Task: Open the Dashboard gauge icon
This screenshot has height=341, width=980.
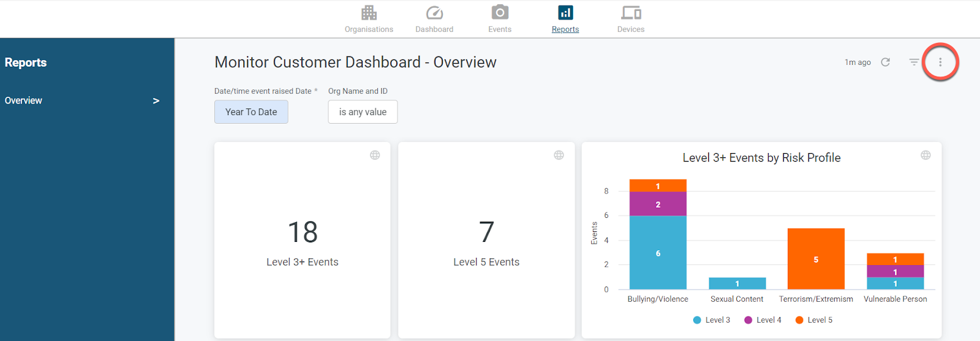Action: click(434, 13)
